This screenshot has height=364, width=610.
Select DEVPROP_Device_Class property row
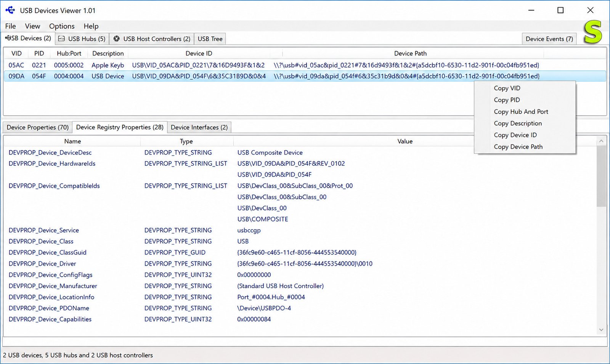pyautogui.click(x=300, y=241)
